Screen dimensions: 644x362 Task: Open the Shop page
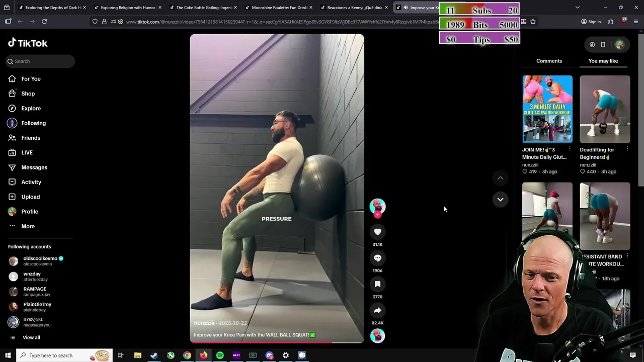point(28,94)
